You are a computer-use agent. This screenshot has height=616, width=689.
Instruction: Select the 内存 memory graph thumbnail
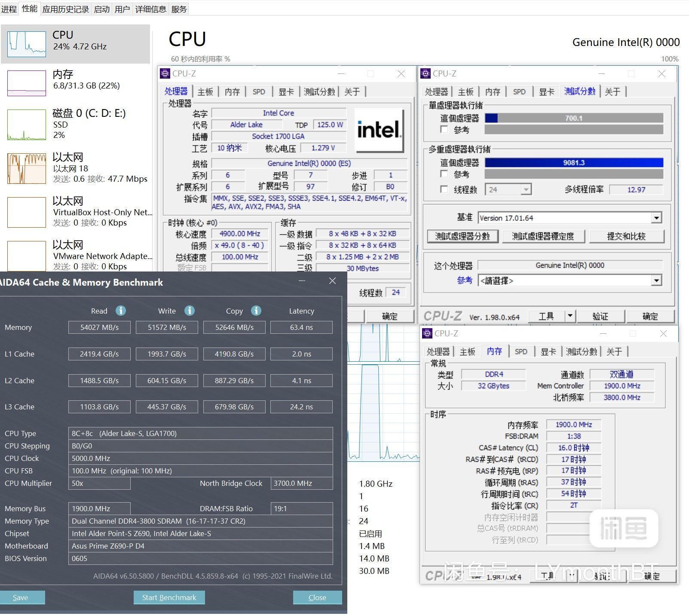tap(27, 83)
